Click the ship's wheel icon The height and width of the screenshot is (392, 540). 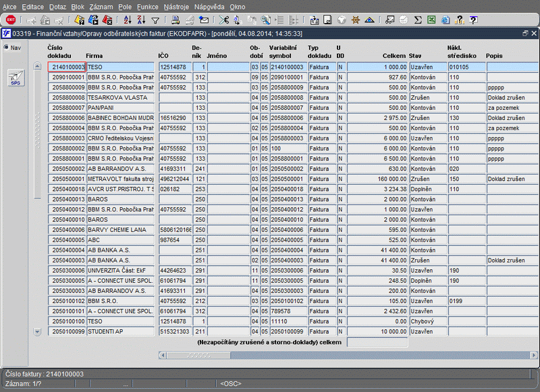356,20
